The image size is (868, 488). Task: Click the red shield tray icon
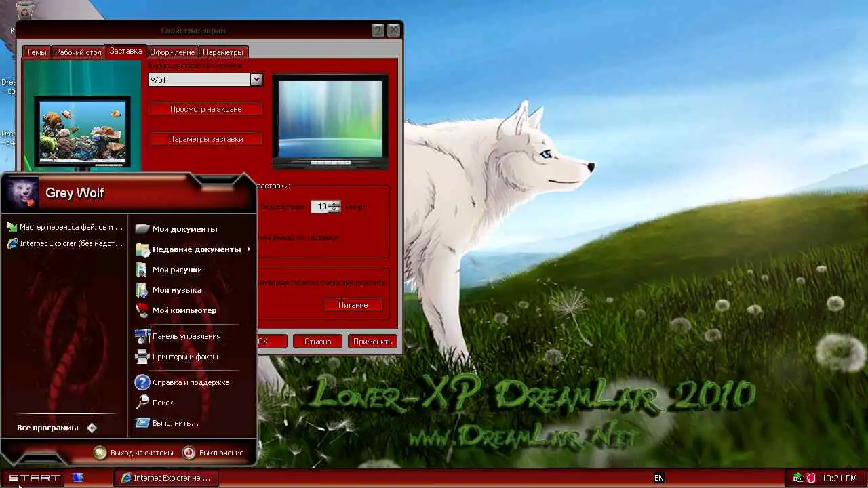pyautogui.click(x=811, y=478)
